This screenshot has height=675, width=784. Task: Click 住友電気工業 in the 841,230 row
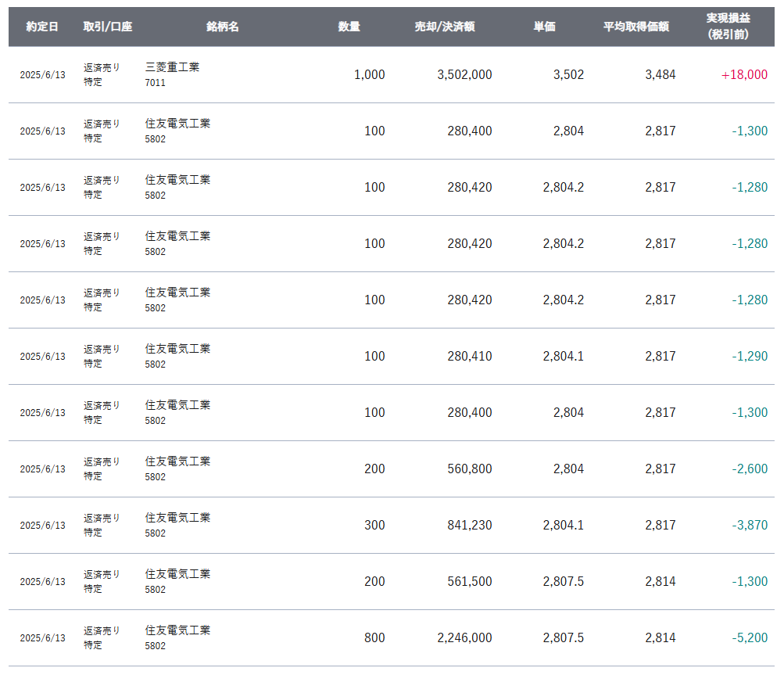[x=177, y=518]
